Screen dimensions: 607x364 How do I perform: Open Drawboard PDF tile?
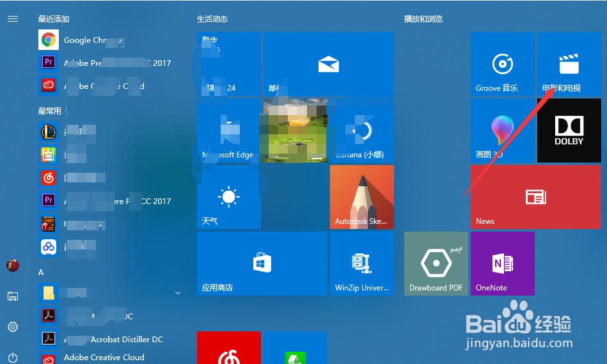tap(436, 264)
